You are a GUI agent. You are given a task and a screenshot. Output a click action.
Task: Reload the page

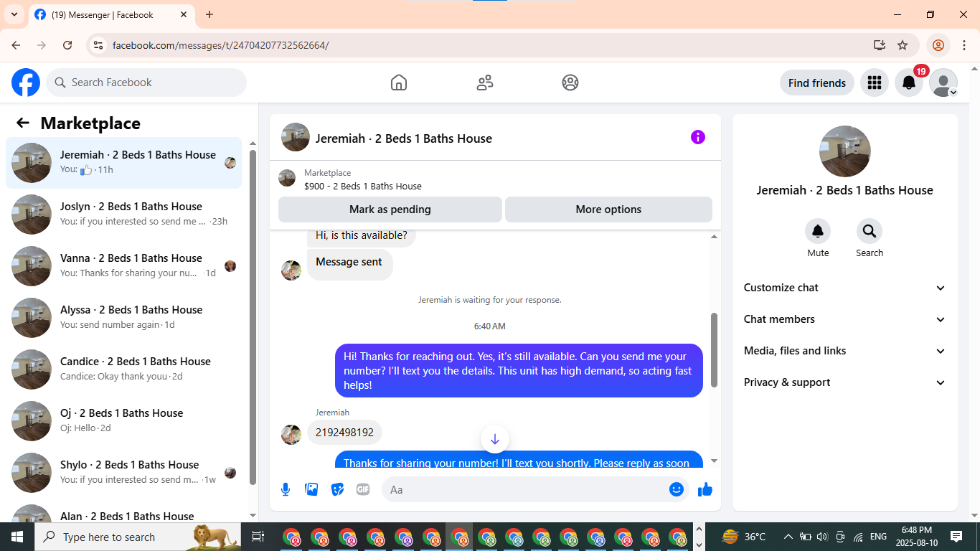[x=67, y=45]
